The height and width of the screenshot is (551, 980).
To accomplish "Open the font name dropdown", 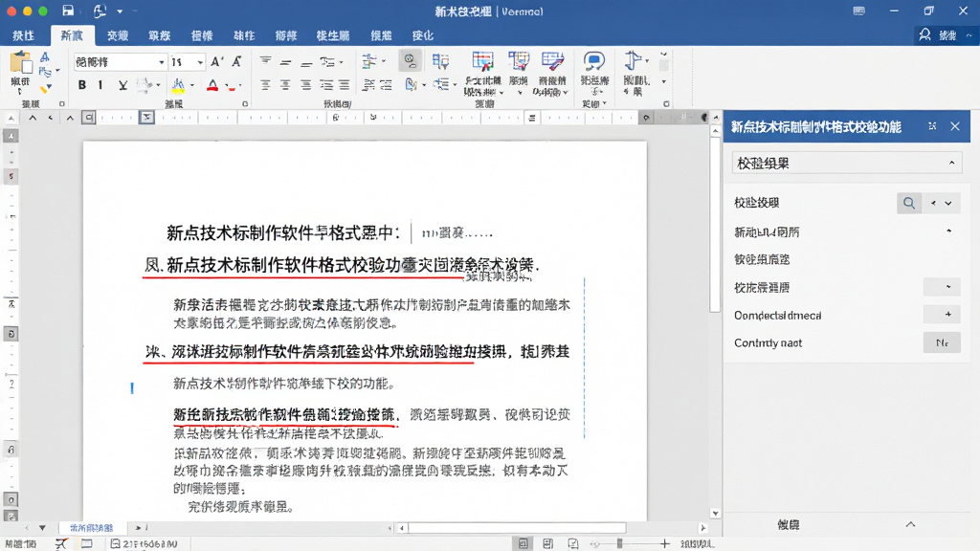I will (161, 62).
